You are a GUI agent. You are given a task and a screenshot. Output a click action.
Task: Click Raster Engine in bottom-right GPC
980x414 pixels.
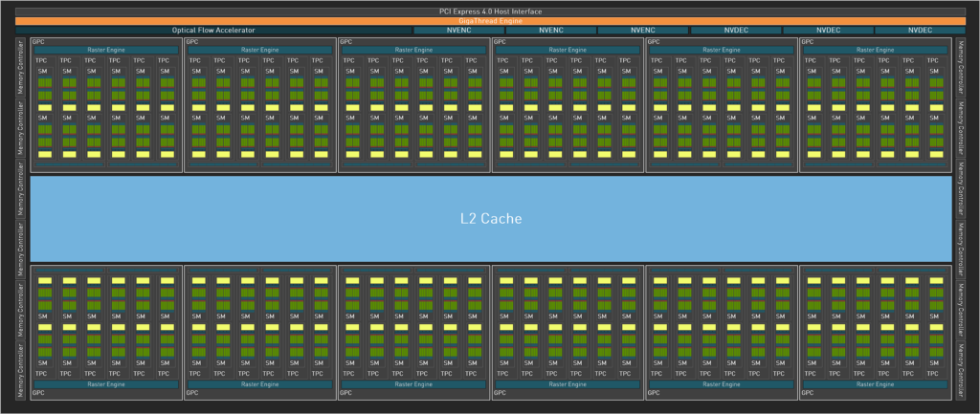pos(876,384)
